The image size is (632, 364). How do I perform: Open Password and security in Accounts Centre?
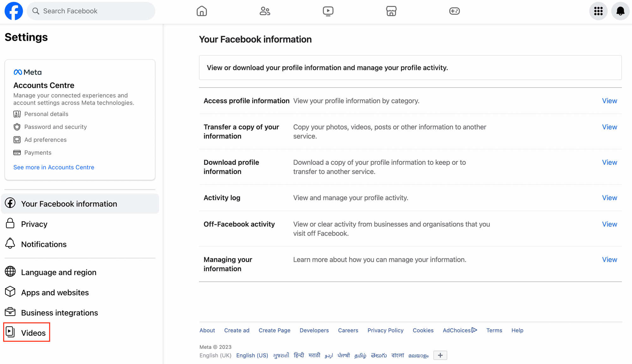click(x=55, y=127)
